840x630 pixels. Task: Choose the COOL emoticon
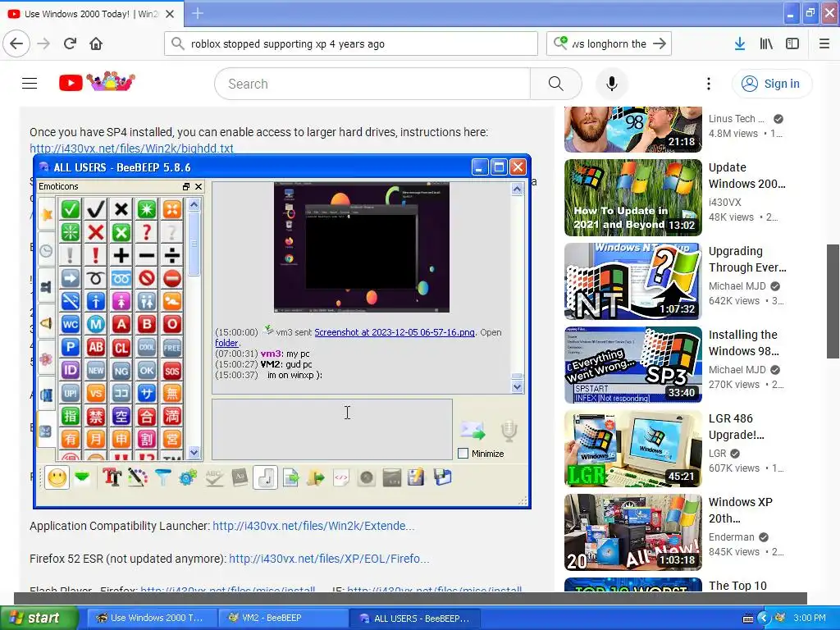tap(146, 348)
